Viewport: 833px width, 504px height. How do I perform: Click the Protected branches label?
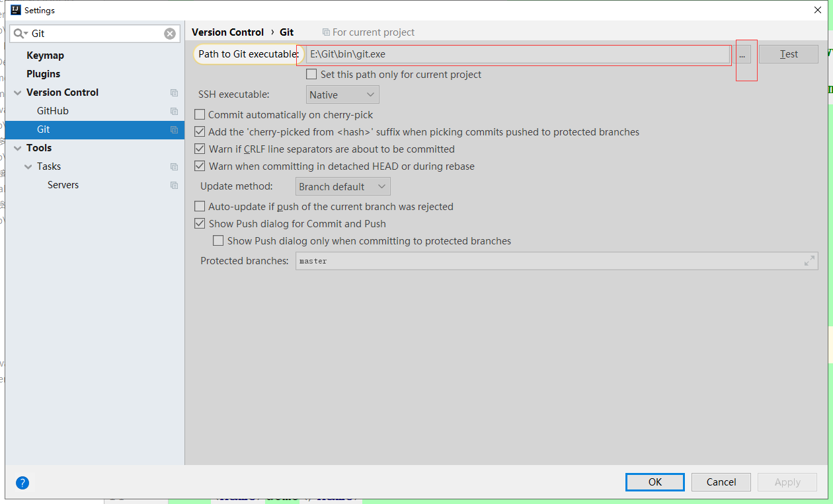(x=245, y=261)
